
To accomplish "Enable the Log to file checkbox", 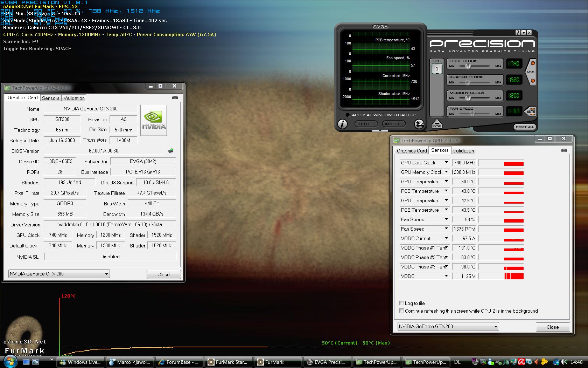I will 402,303.
